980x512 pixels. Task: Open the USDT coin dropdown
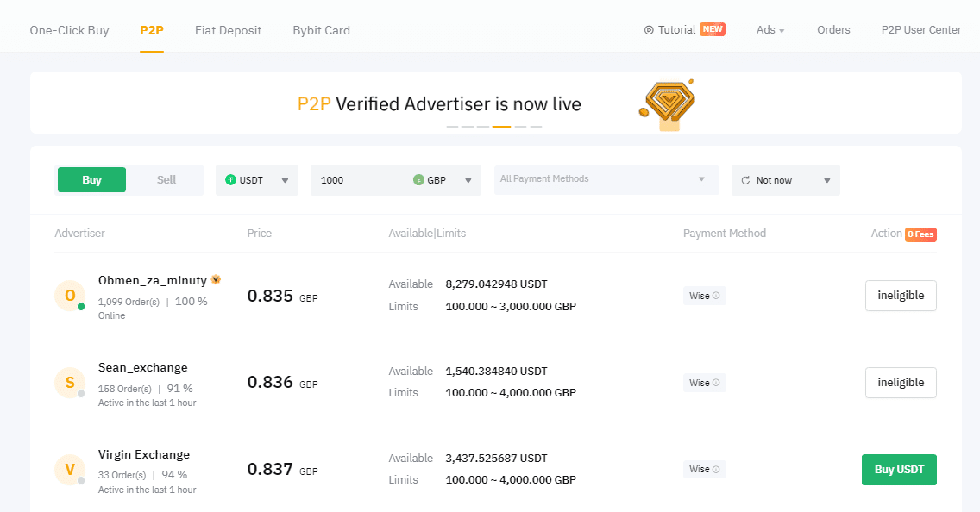tap(257, 180)
